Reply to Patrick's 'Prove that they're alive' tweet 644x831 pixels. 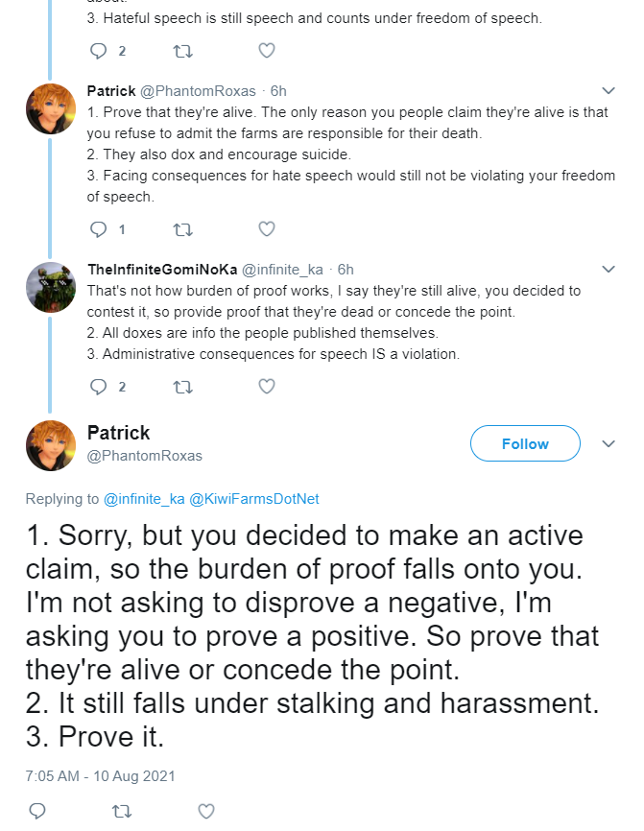99,229
